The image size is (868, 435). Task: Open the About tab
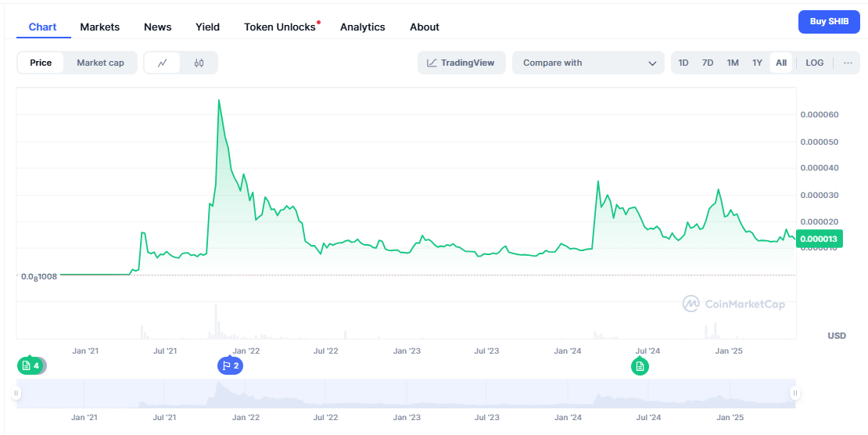pos(425,27)
